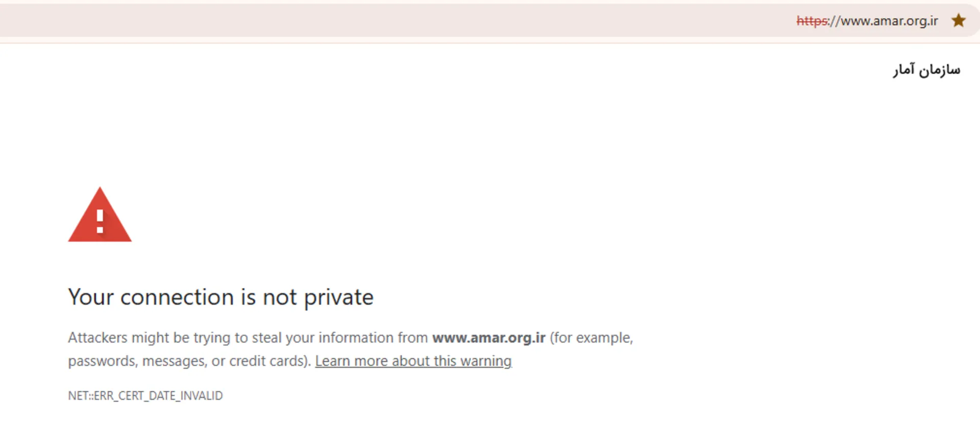Click the "passwords, messages, or credit cards" text
980x427 pixels.
click(x=189, y=361)
